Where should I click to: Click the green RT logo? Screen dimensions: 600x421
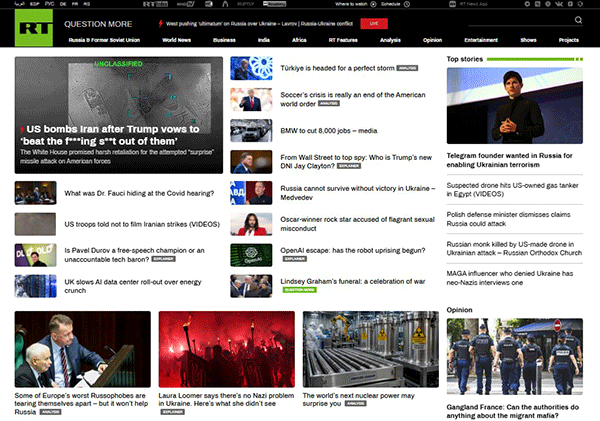click(34, 28)
